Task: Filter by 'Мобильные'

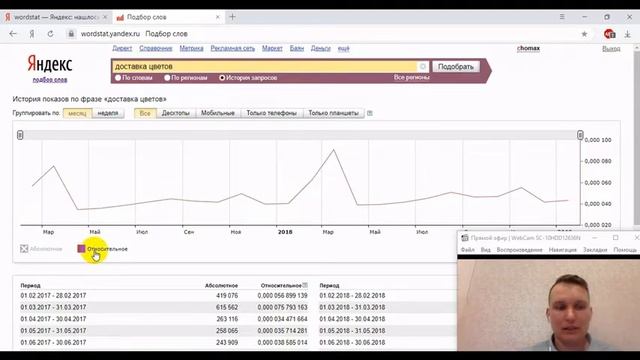Action: point(218,113)
